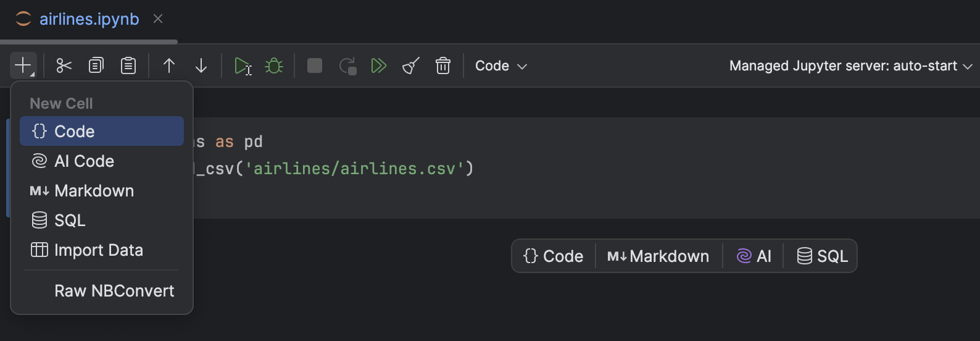The height and width of the screenshot is (341, 980).
Task: Open the cell type Code dropdown
Action: click(x=500, y=66)
